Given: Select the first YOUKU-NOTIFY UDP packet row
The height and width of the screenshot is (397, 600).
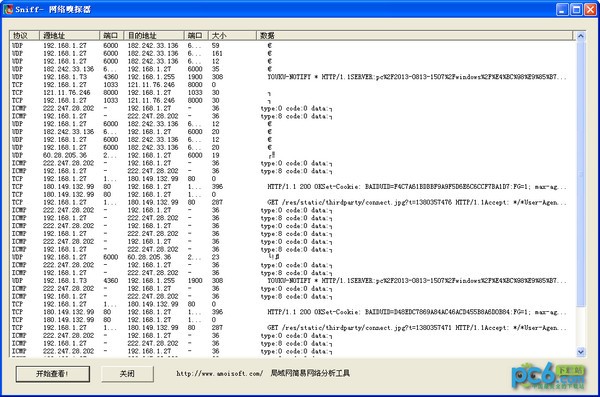Looking at the screenshot, I should tap(293, 77).
